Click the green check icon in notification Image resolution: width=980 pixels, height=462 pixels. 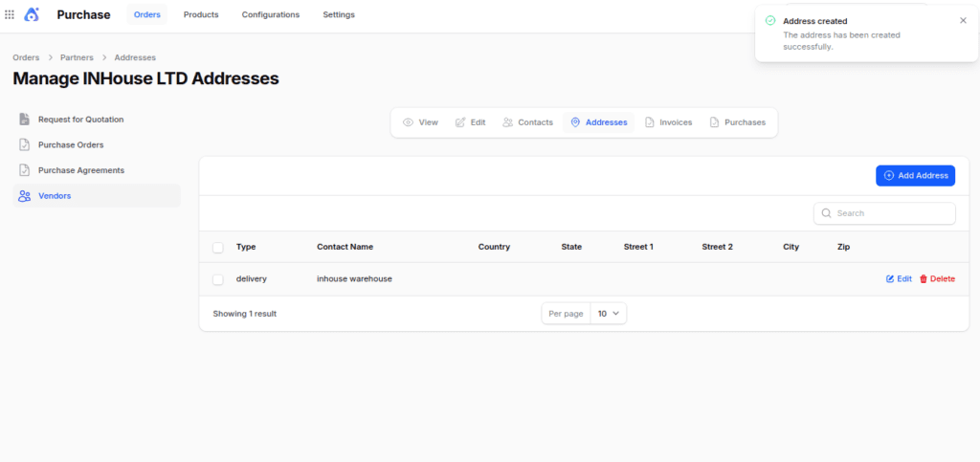click(x=770, y=21)
